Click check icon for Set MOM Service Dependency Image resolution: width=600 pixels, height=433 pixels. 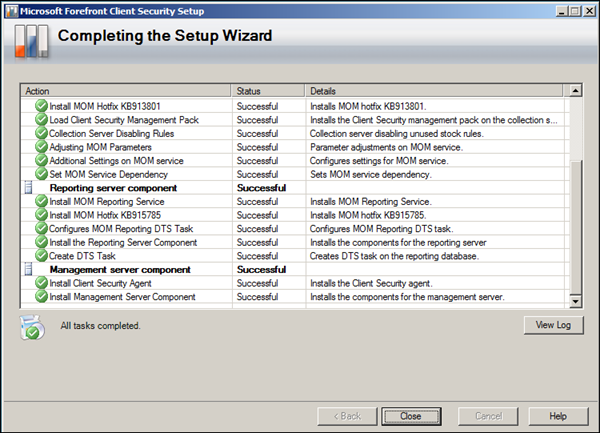pos(41,174)
